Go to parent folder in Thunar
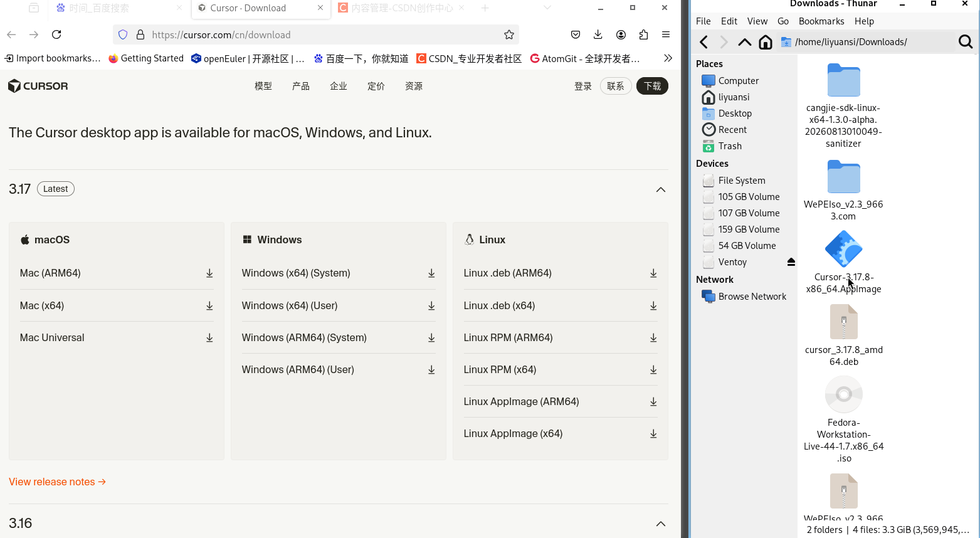Image resolution: width=980 pixels, height=538 pixels. point(745,42)
